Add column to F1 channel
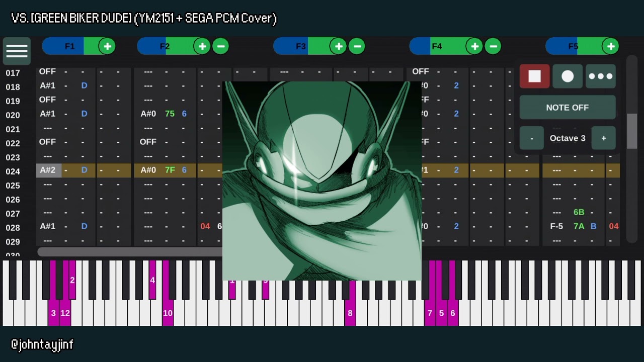 [x=107, y=47]
